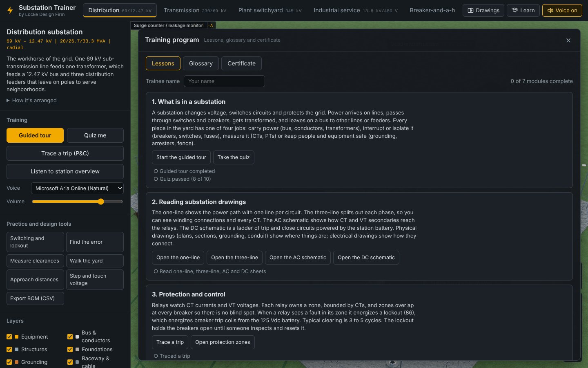The image size is (588, 368).
Task: Click Open the one-line button
Action: click(178, 258)
